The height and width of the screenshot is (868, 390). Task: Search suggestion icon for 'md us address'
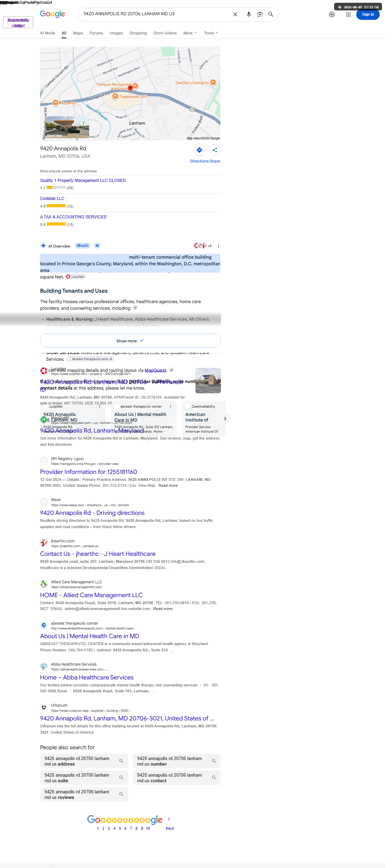121,761
